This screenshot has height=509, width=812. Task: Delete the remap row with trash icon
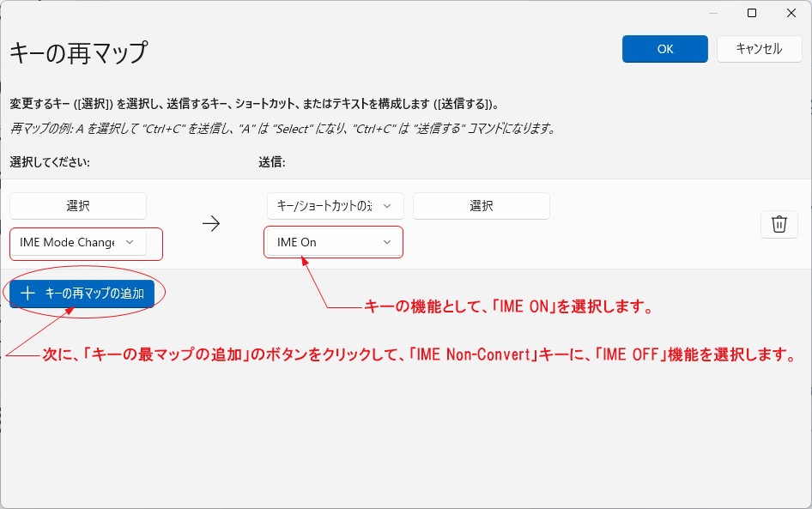pos(779,224)
